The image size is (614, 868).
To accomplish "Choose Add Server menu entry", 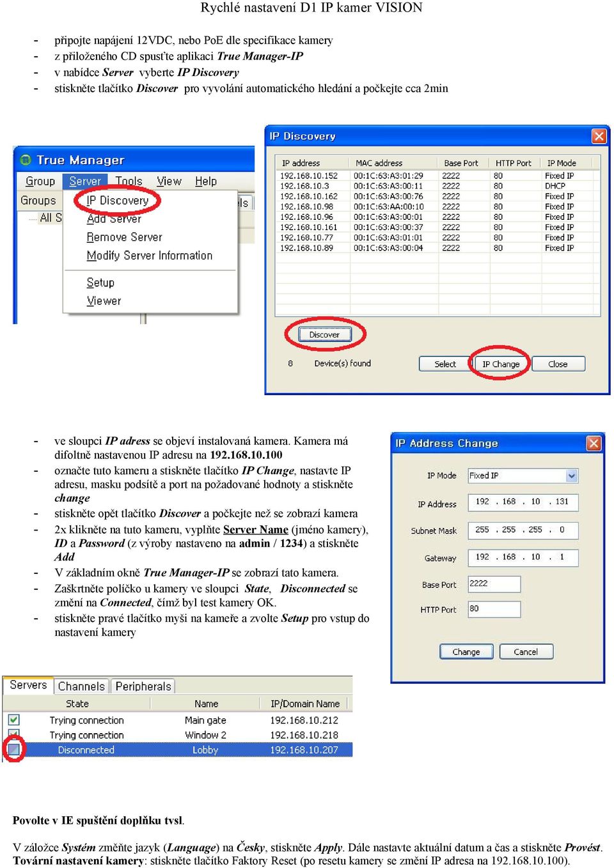I will (114, 219).
